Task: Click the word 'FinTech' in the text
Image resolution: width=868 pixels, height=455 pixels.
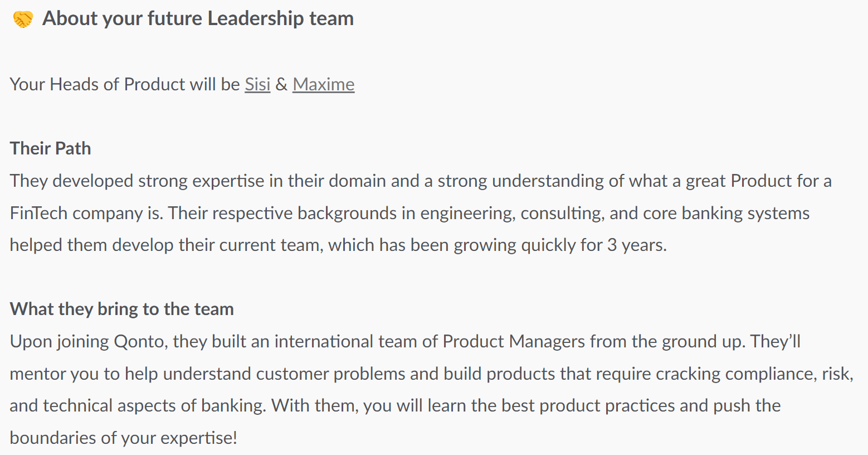Action: point(38,213)
